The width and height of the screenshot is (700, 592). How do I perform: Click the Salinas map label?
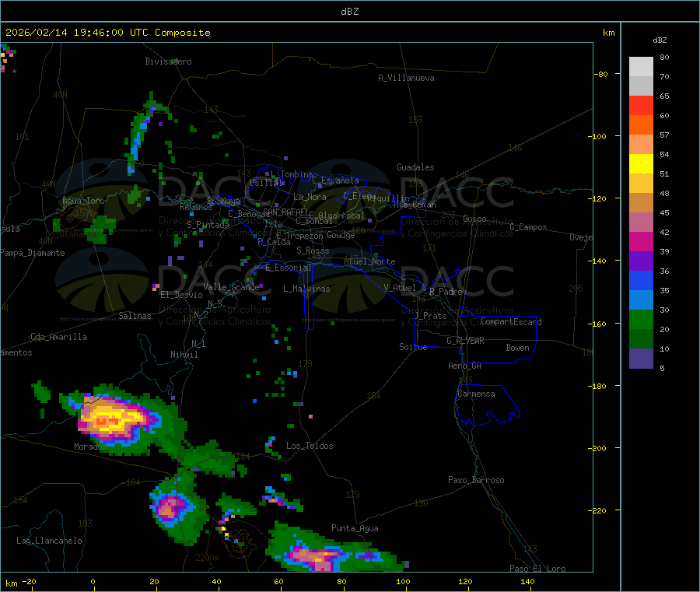pyautogui.click(x=135, y=316)
